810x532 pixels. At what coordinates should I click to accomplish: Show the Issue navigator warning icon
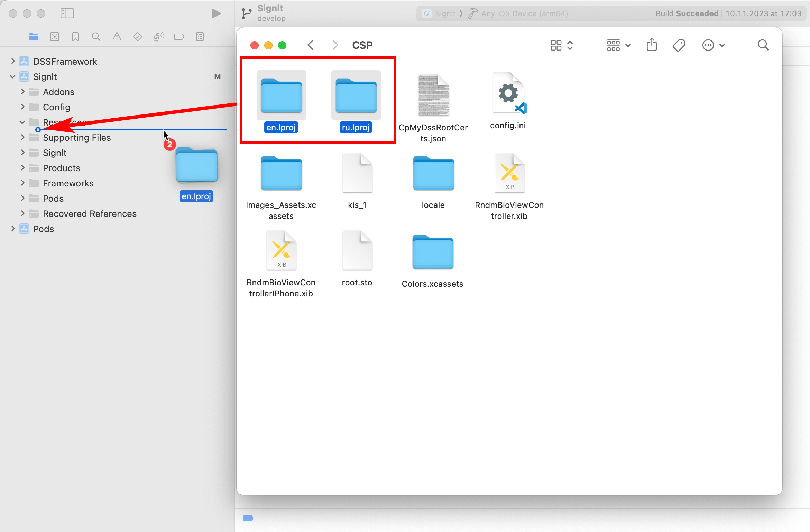[117, 37]
